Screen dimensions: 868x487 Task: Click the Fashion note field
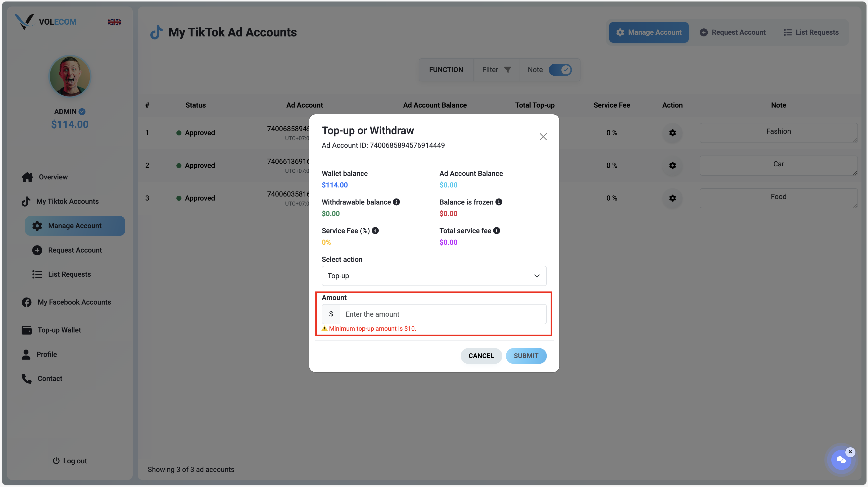pyautogui.click(x=778, y=133)
